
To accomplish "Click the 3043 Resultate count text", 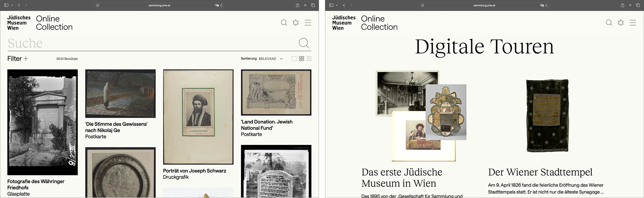I will point(67,59).
